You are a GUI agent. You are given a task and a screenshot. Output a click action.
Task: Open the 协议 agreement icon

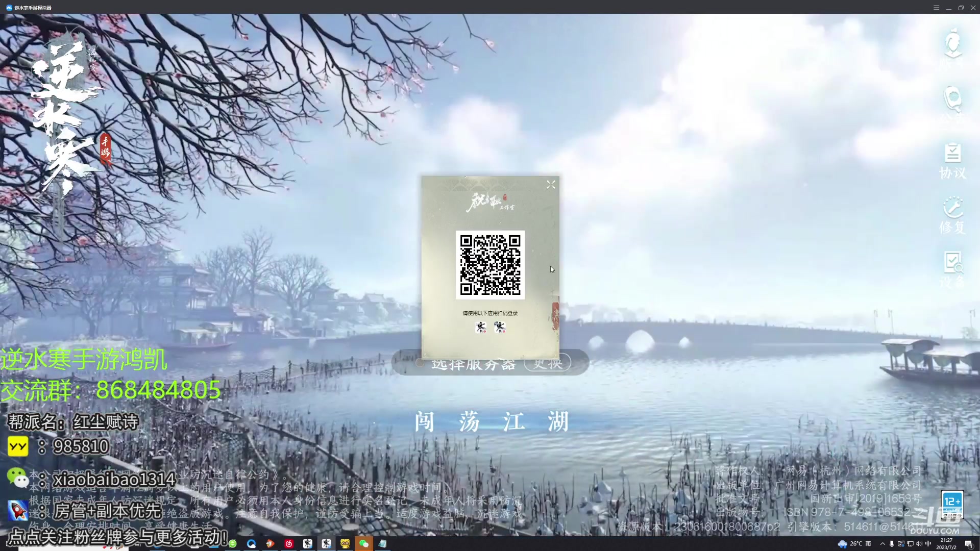pos(952,160)
